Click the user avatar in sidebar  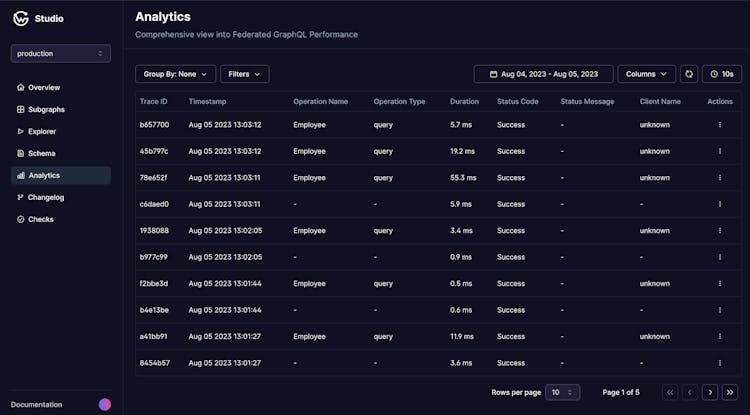[x=105, y=405]
